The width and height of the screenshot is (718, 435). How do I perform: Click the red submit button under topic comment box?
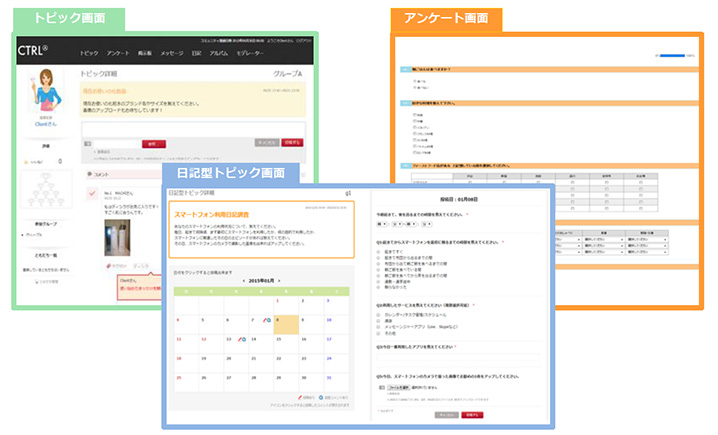click(x=292, y=143)
